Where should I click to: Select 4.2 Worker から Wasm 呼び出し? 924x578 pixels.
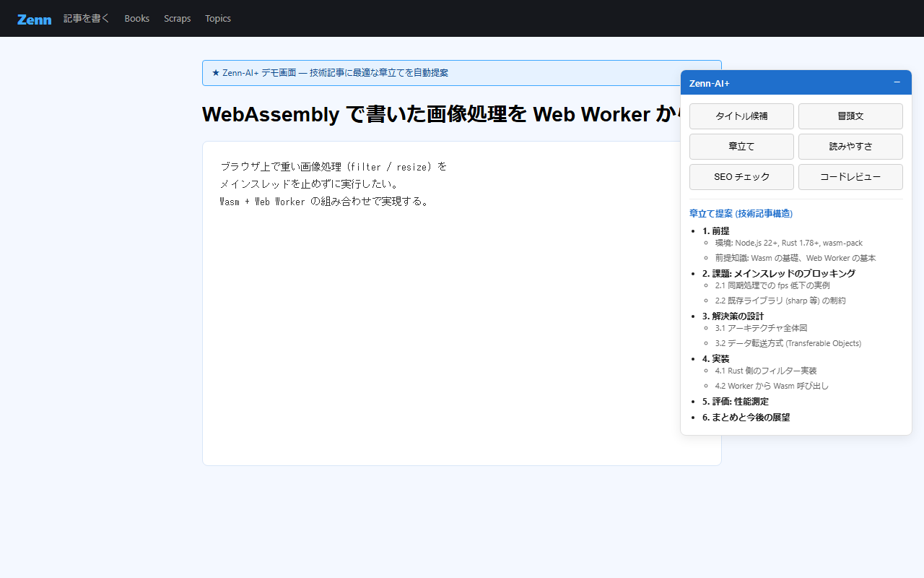[x=772, y=386]
